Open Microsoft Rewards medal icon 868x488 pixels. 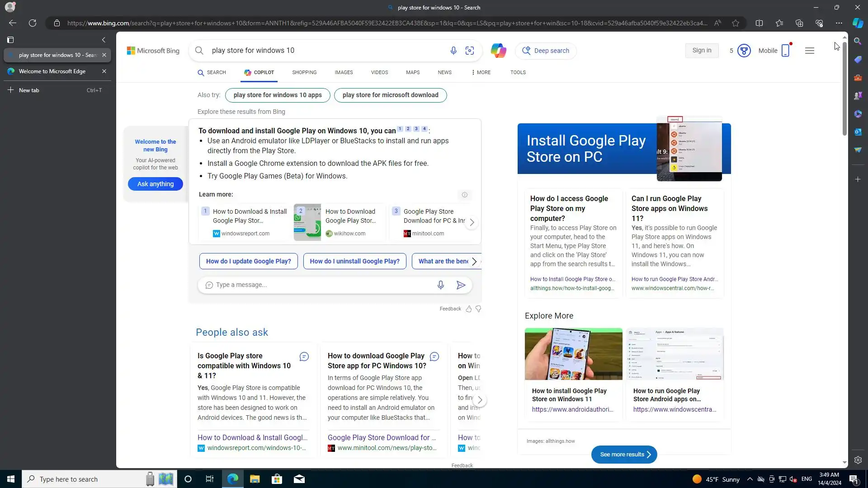744,51
